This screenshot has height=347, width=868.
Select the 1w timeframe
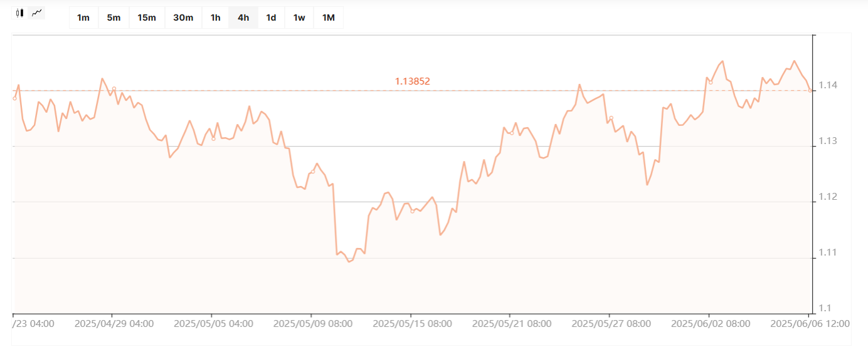coord(299,18)
